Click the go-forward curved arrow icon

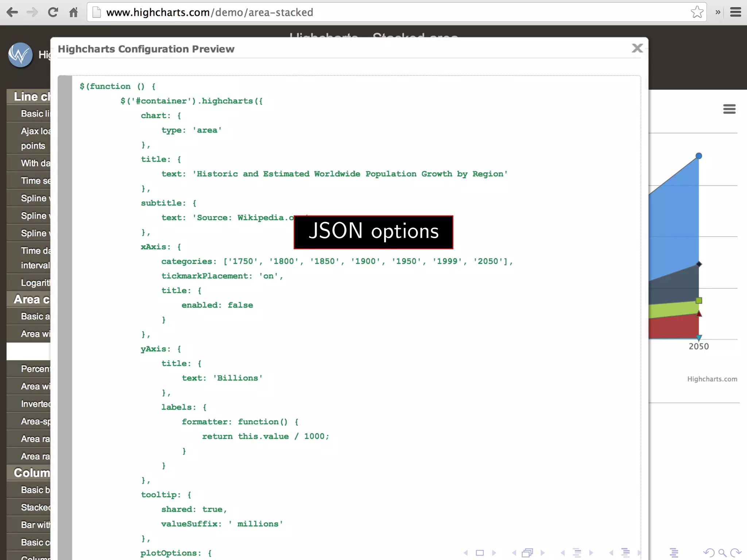coord(736,553)
